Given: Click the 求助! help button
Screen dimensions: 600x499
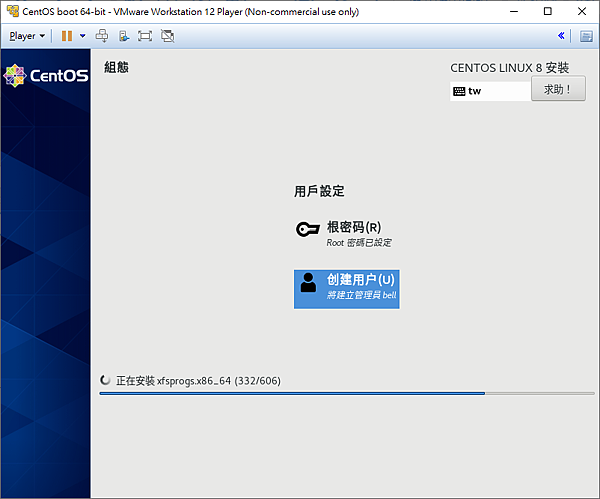Looking at the screenshot, I should tap(558, 89).
